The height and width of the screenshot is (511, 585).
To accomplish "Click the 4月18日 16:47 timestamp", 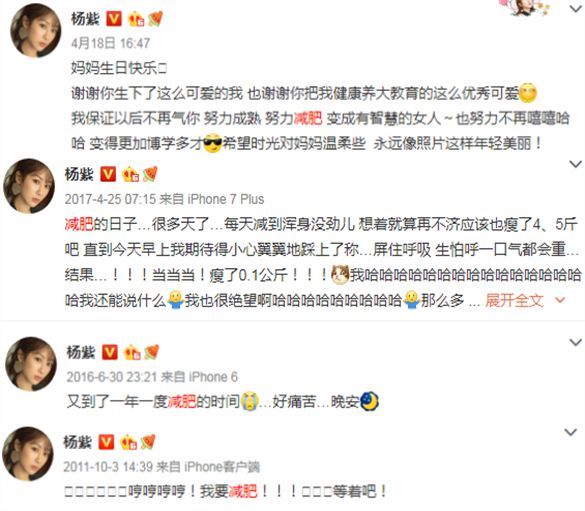I will click(110, 43).
